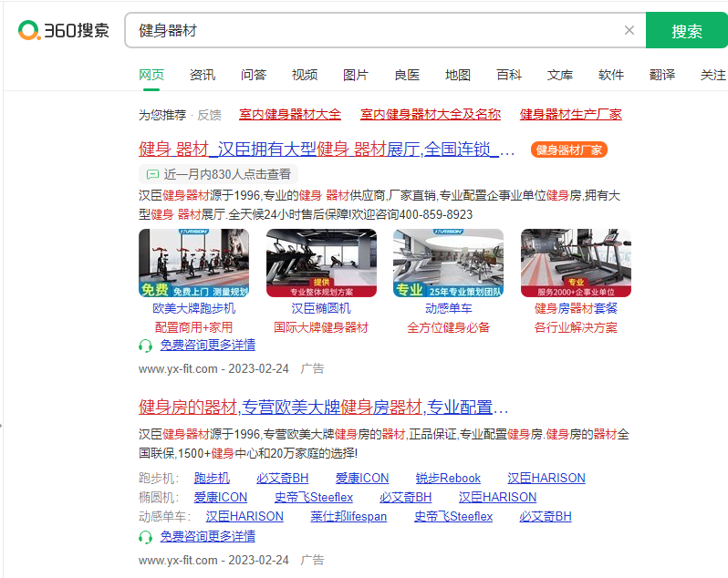Open the thumbnail labeled 服务2000+企事业单位
This screenshot has width=728, height=578.
coord(576,263)
